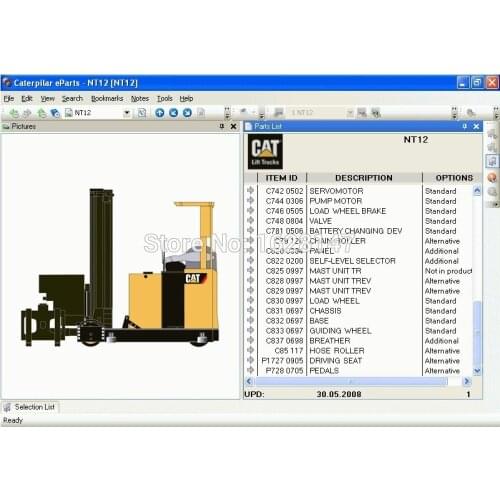Screen dimensions: 500x500
Task: Click the horizontal scrollbar thumb in parts list
Action: [350, 381]
